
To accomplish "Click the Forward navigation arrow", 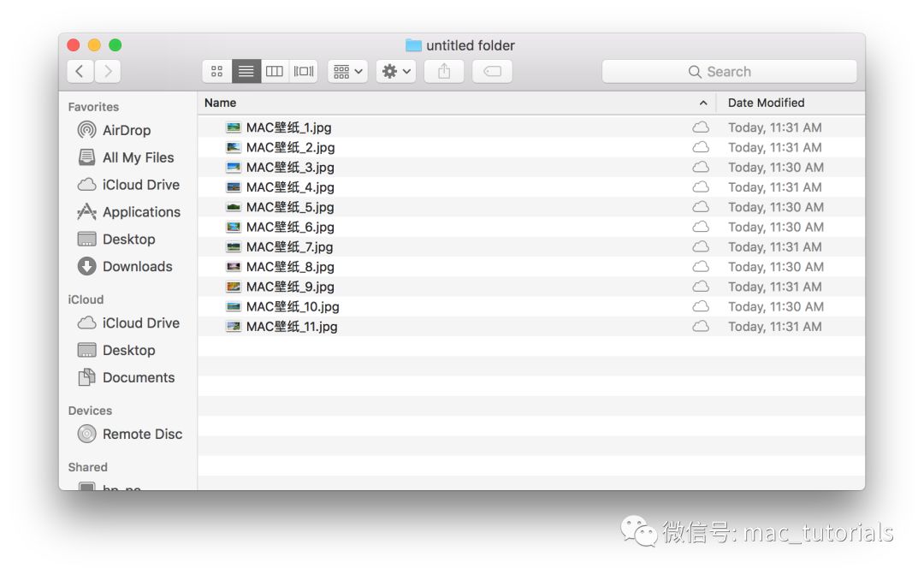I will click(x=108, y=72).
